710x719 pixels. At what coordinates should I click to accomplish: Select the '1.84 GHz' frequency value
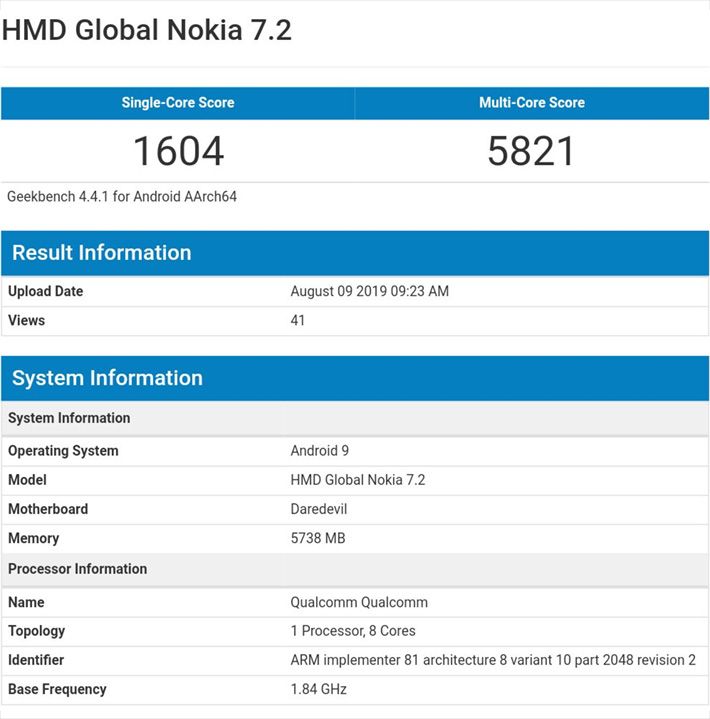tap(319, 689)
